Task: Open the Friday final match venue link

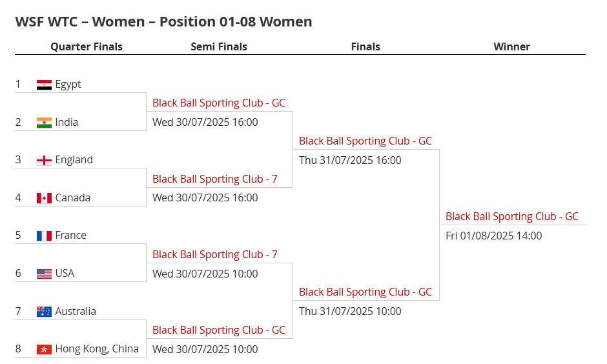Action: click(511, 216)
